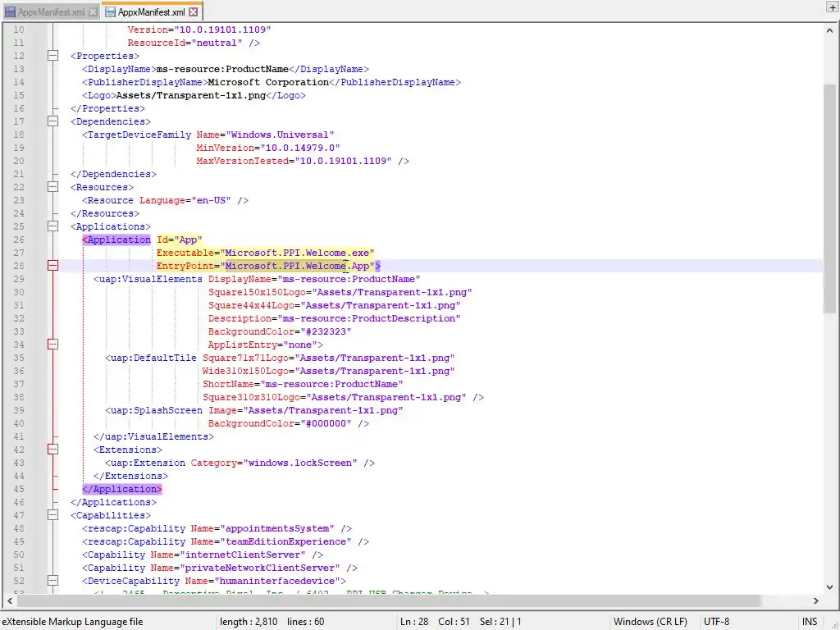The image size is (840, 630).
Task: Click line number 26 in the margin
Action: (x=19, y=240)
